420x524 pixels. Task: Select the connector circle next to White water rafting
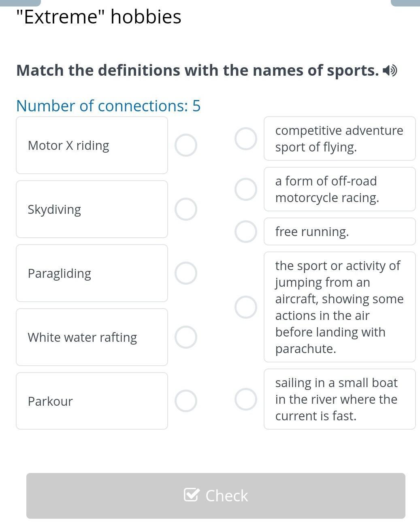click(186, 337)
